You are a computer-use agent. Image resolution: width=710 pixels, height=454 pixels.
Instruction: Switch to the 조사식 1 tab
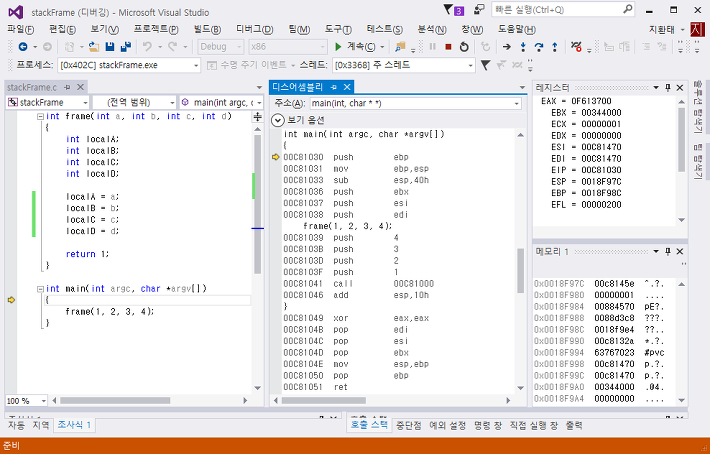tap(74, 425)
